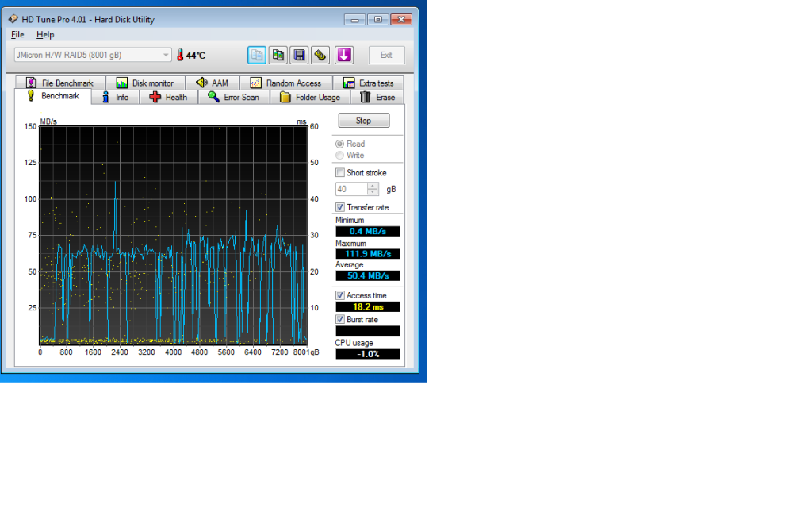
Task: Open the AAM tab
Action: 213,83
